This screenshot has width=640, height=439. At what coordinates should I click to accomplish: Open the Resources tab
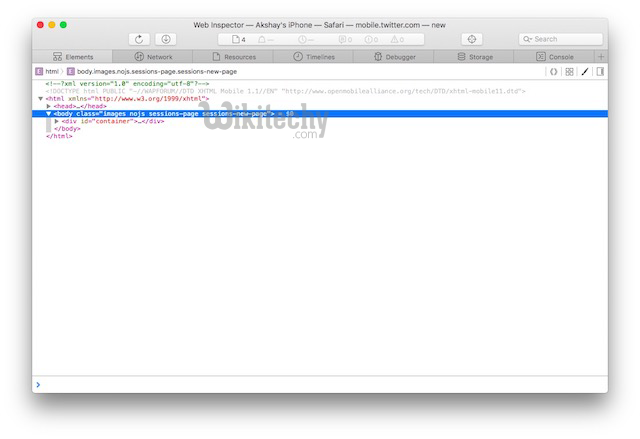click(233, 57)
